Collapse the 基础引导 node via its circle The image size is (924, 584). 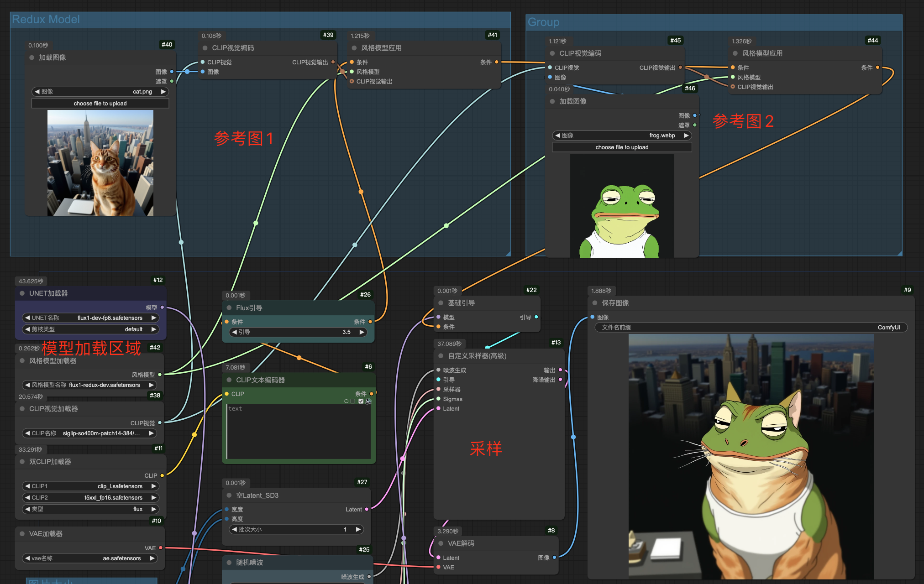(440, 302)
